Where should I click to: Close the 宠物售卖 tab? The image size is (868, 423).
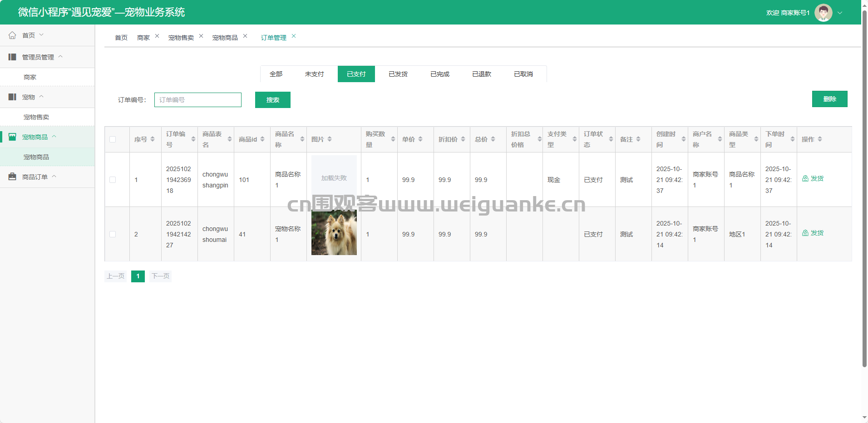click(x=201, y=36)
